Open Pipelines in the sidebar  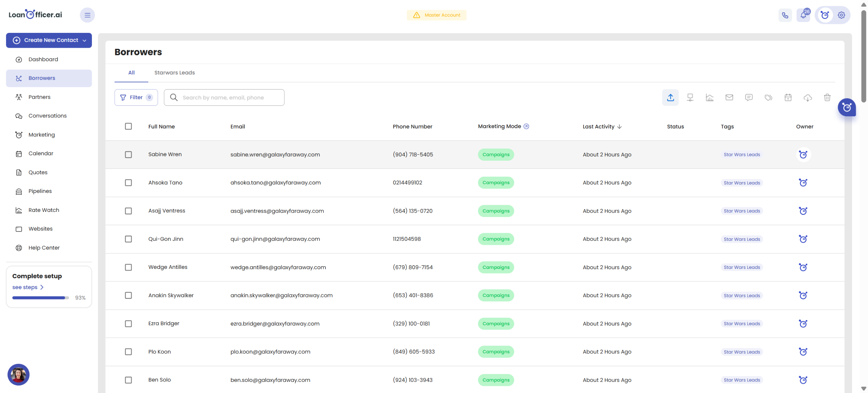(x=40, y=191)
